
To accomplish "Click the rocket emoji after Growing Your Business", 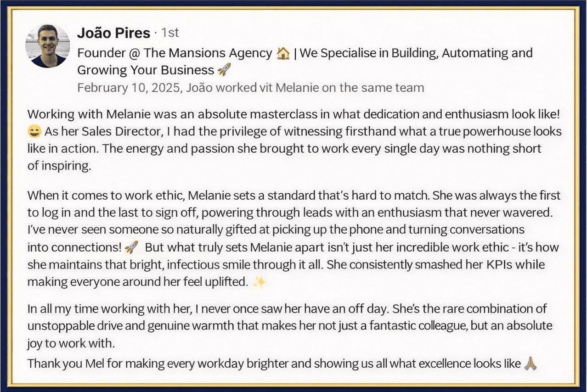I will coord(224,70).
